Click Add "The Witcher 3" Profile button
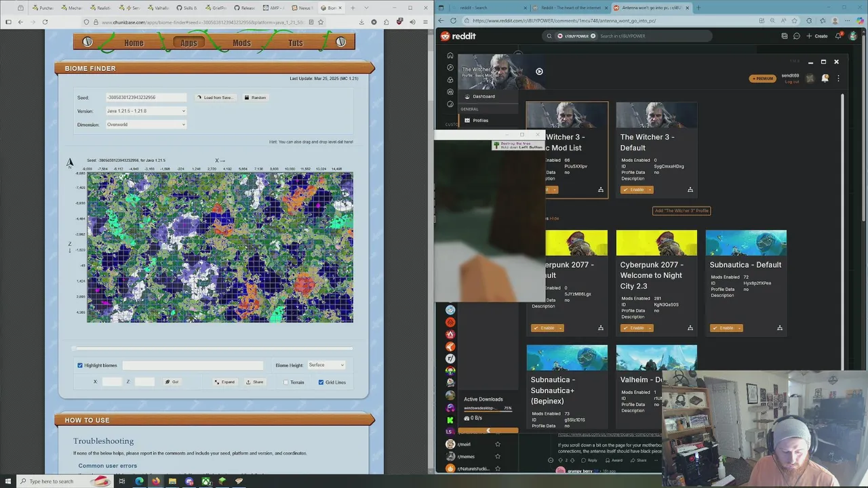Viewport: 868px width, 488px height. pos(682,211)
